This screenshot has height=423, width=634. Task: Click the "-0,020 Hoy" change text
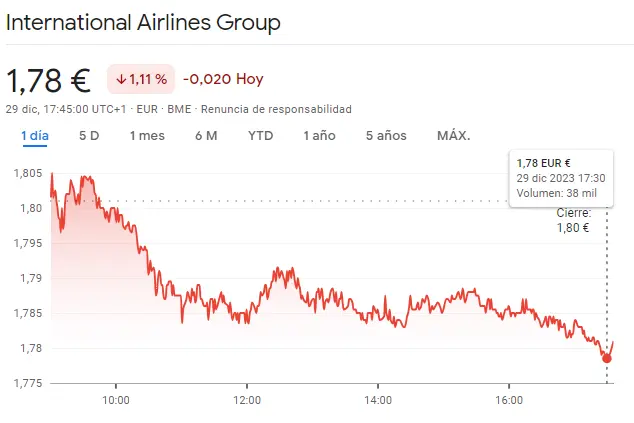[223, 79]
